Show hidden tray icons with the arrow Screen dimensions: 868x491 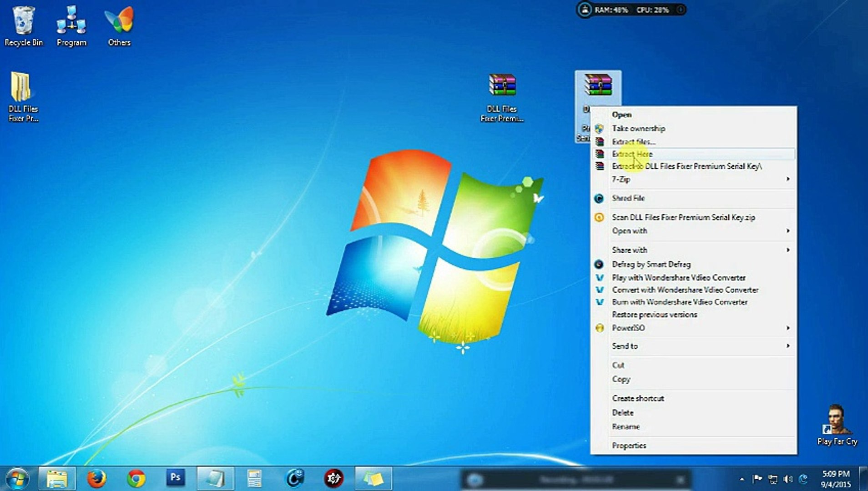pos(742,479)
